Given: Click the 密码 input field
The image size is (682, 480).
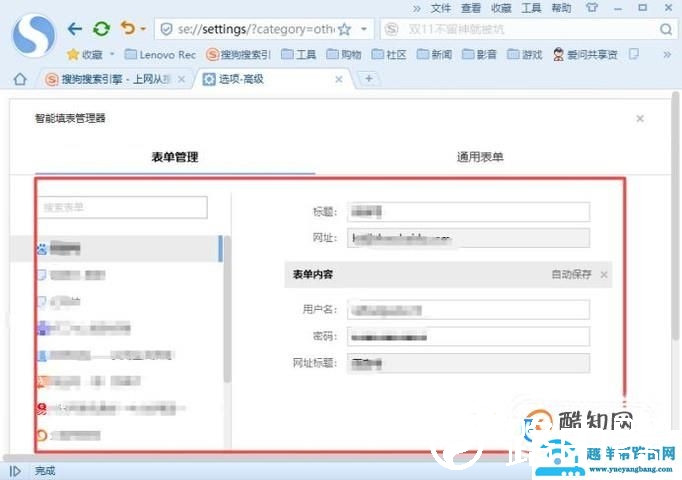Looking at the screenshot, I should point(468,337).
